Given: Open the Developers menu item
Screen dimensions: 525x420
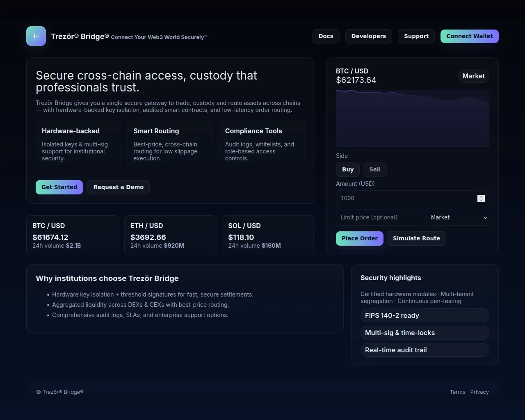Looking at the screenshot, I should pos(369,36).
